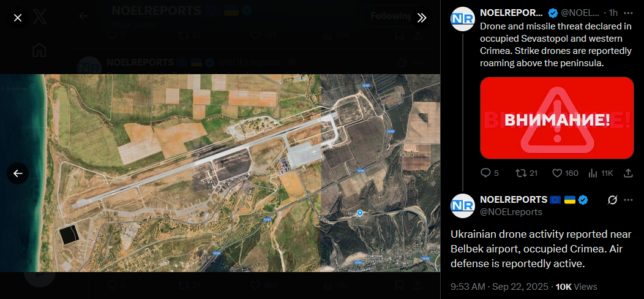The width and height of the screenshot is (644, 299).
Task: Click the Home icon in background sidebar
Action: (x=39, y=50)
